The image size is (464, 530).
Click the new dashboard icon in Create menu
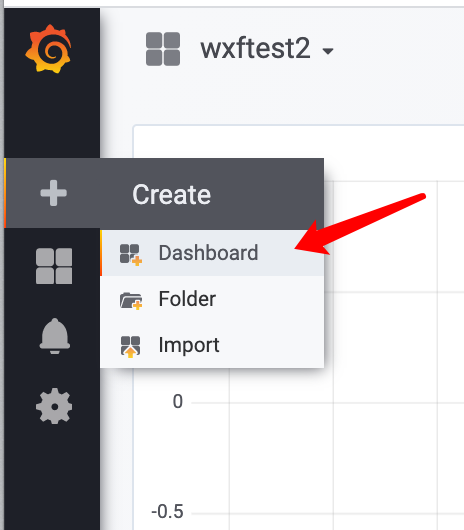(131, 255)
